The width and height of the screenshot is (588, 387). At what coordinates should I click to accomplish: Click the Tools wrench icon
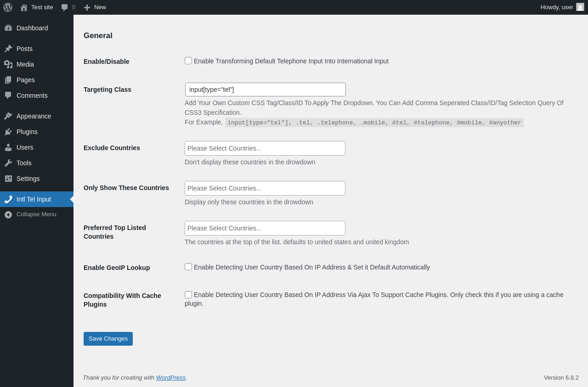coord(8,163)
